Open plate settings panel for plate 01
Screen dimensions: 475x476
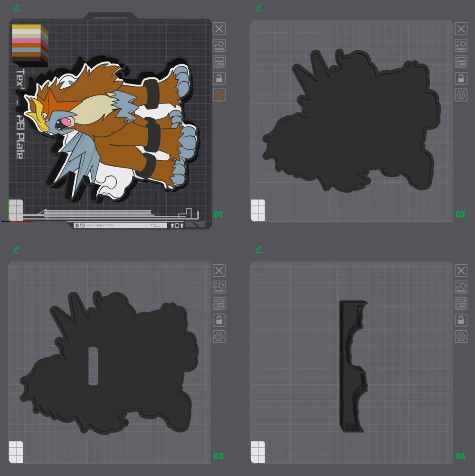[x=219, y=62]
